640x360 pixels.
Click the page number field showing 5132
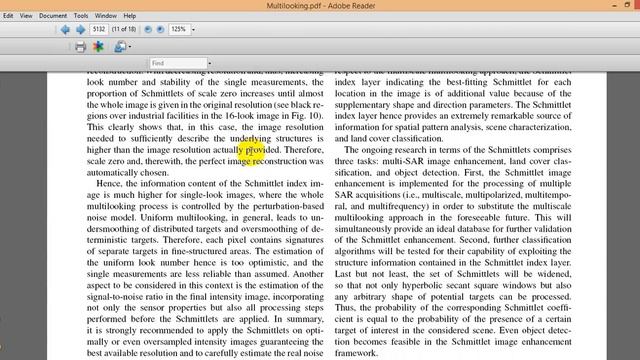99,29
